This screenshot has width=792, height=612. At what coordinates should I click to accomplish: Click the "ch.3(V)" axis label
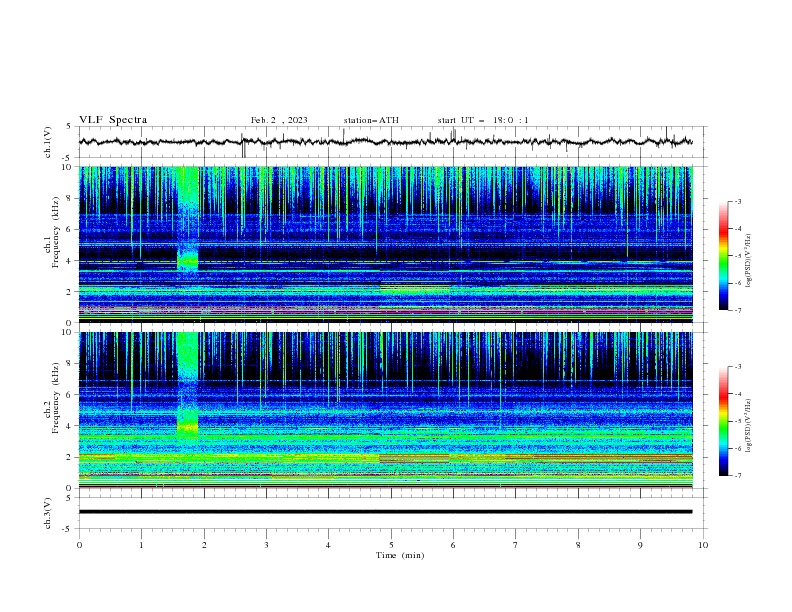(48, 513)
